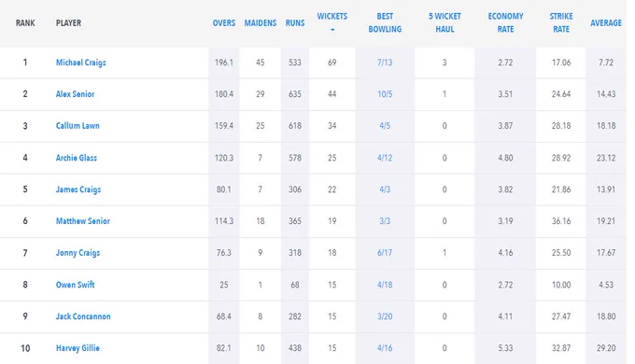The width and height of the screenshot is (635, 364).
Task: Open the 10/5 best bowling link
Action: click(385, 94)
